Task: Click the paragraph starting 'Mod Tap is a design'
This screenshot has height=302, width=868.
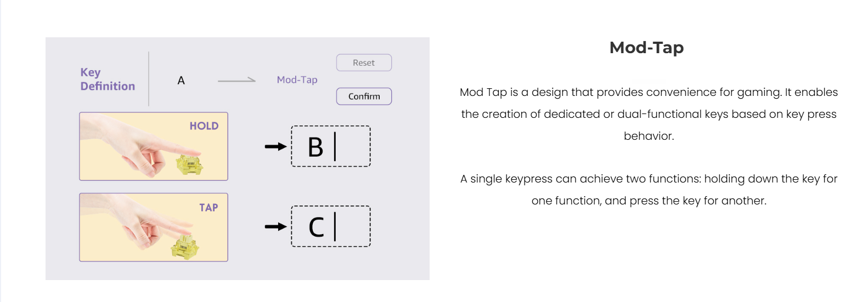Action: point(649,114)
